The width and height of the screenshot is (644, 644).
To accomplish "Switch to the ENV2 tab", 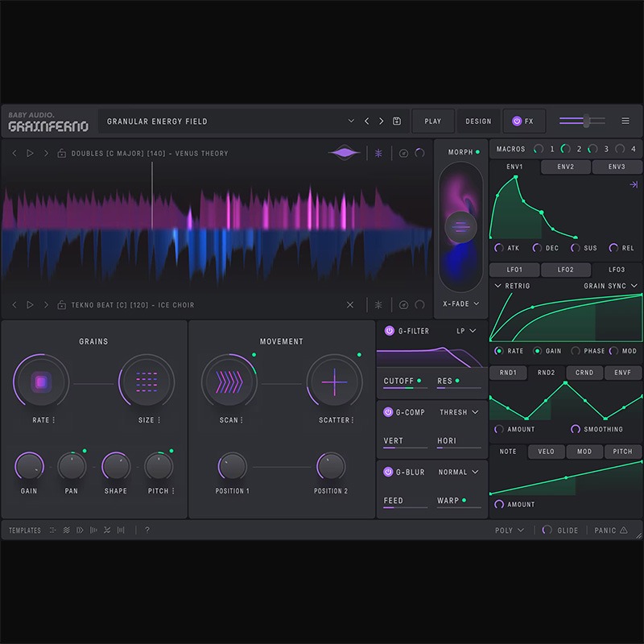I will click(x=566, y=167).
